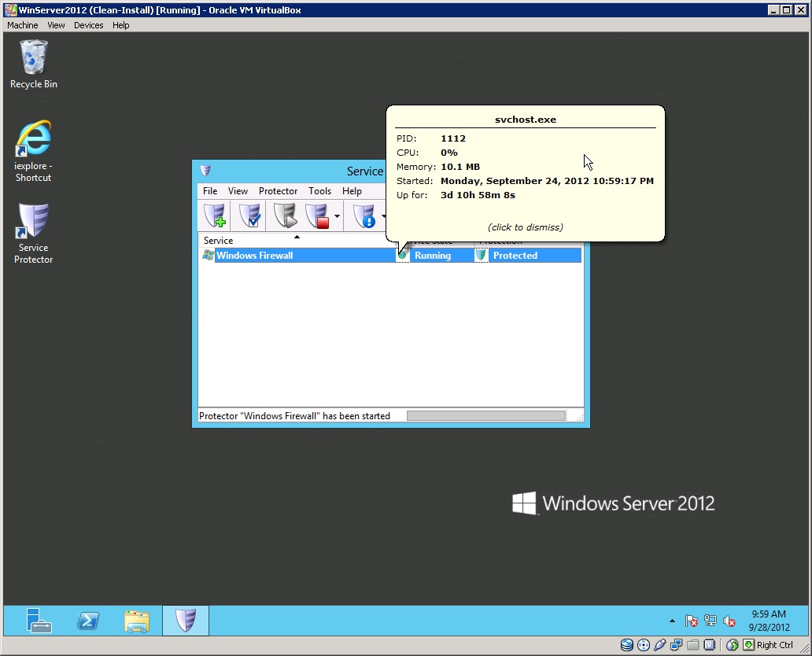Open File Explorer from the taskbar

point(137,621)
